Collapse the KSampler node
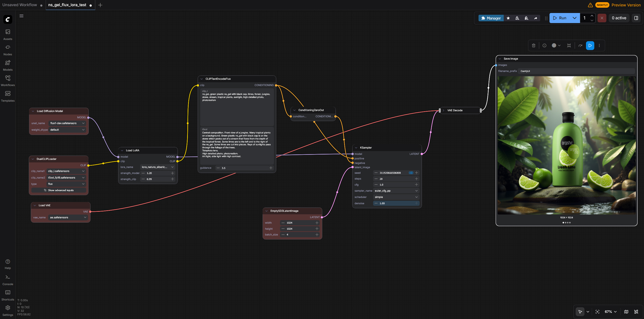This screenshot has height=319, width=644. click(x=356, y=148)
